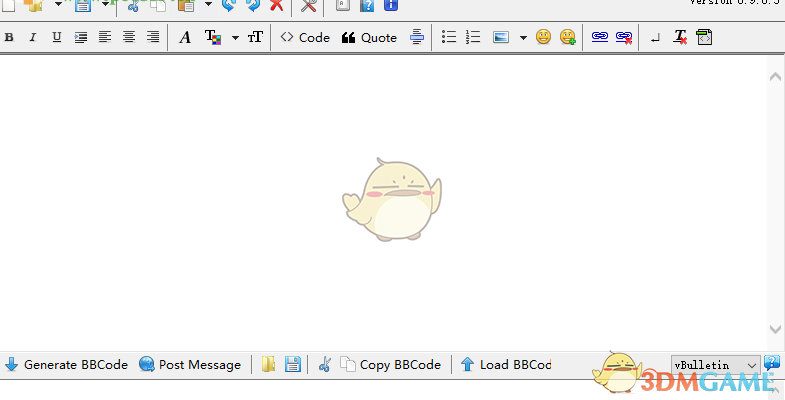This screenshot has width=785, height=400.
Task: Open the font face selector
Action: (185, 38)
